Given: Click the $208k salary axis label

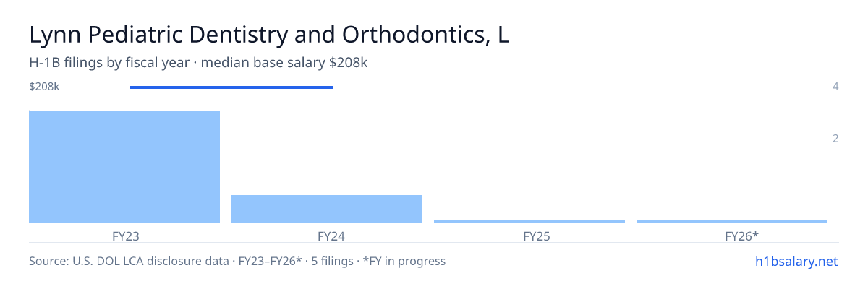Looking at the screenshot, I should coord(44,87).
